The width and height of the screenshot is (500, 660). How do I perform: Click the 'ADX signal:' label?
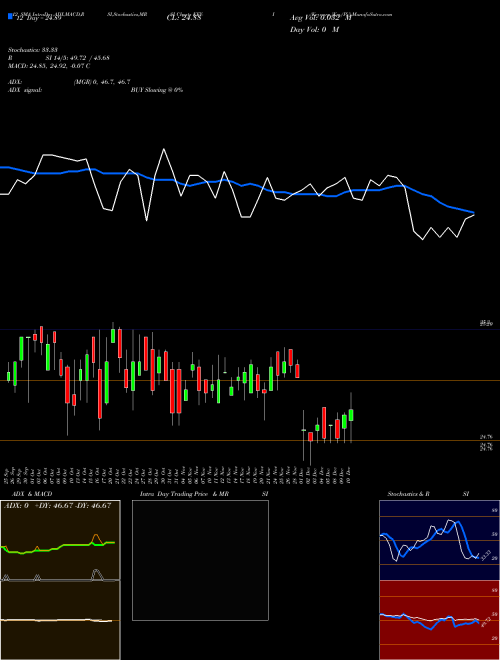point(24,90)
